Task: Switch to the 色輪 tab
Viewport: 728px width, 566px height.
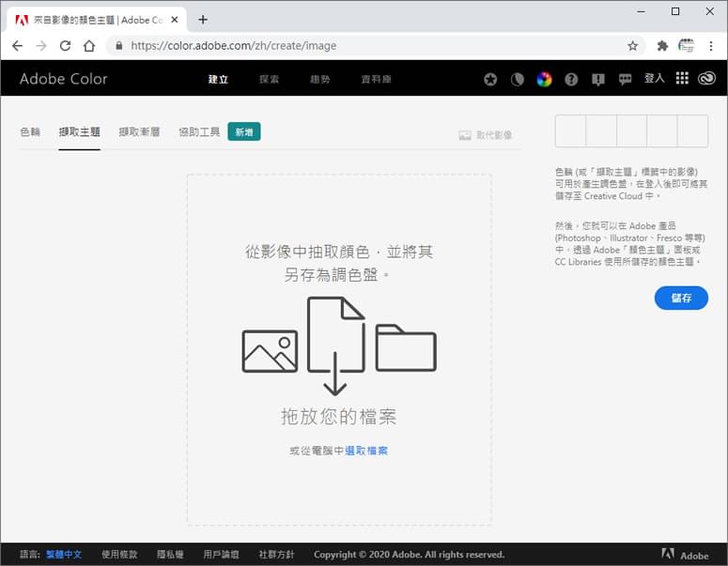Action: coord(30,132)
